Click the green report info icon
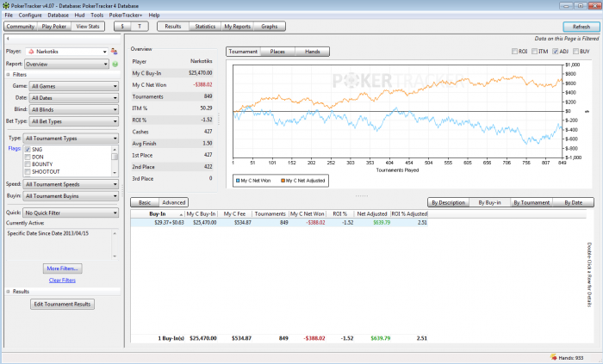 click(x=115, y=65)
